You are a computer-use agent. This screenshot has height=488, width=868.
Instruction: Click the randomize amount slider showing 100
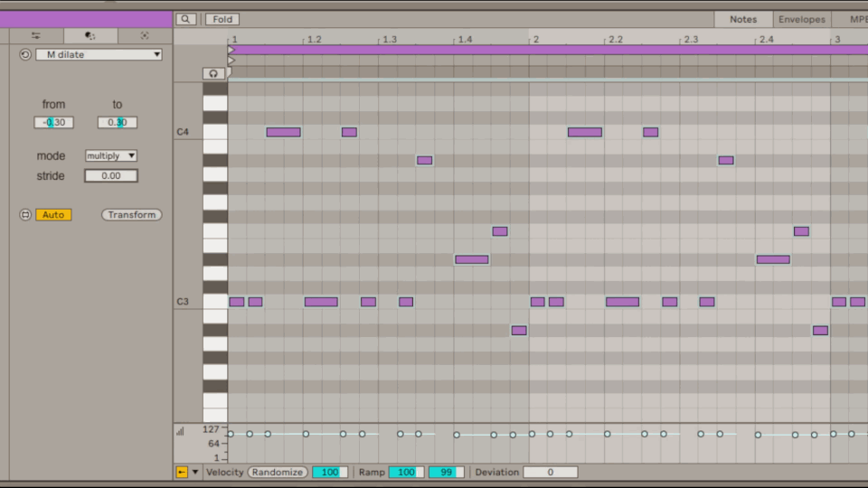[x=329, y=472]
